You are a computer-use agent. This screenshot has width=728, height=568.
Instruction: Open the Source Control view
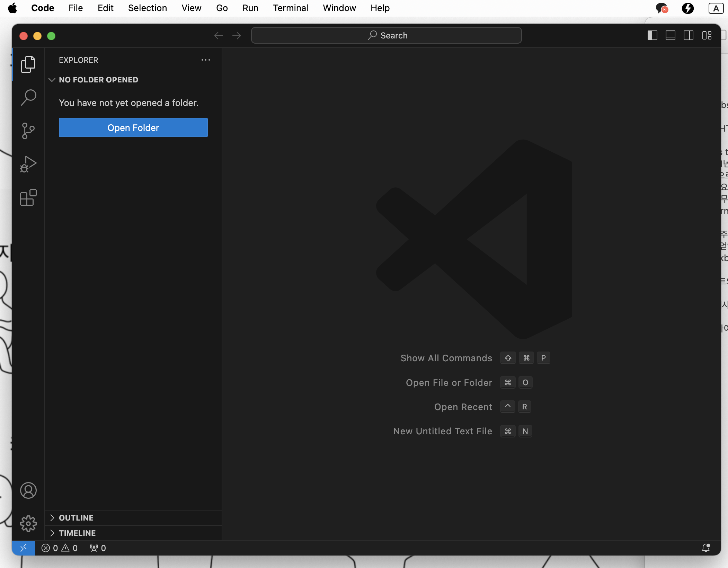tap(28, 131)
